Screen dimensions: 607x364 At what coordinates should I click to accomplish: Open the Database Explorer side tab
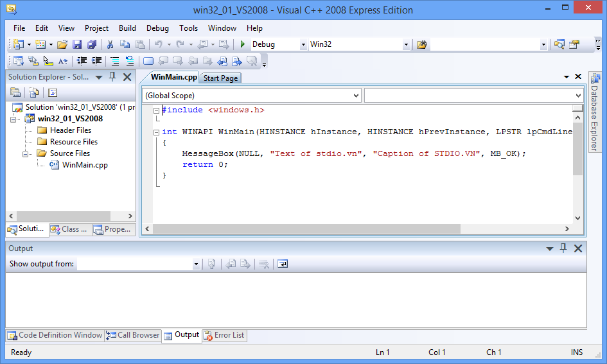tap(595, 112)
